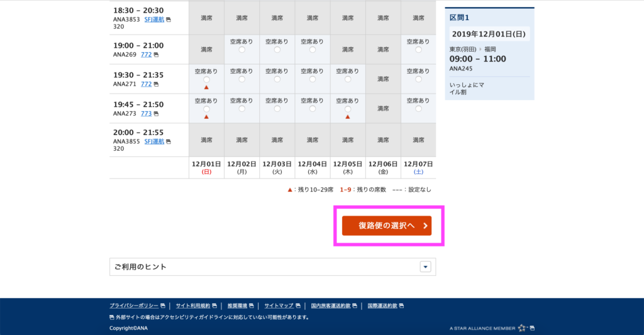Select ANA273 radio for 12月04日

[313, 109]
